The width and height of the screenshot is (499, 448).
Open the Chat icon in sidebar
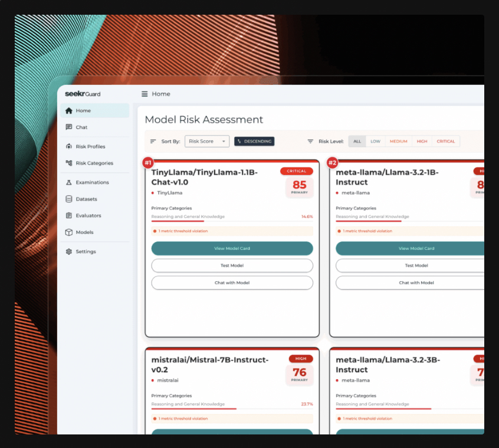pos(69,127)
